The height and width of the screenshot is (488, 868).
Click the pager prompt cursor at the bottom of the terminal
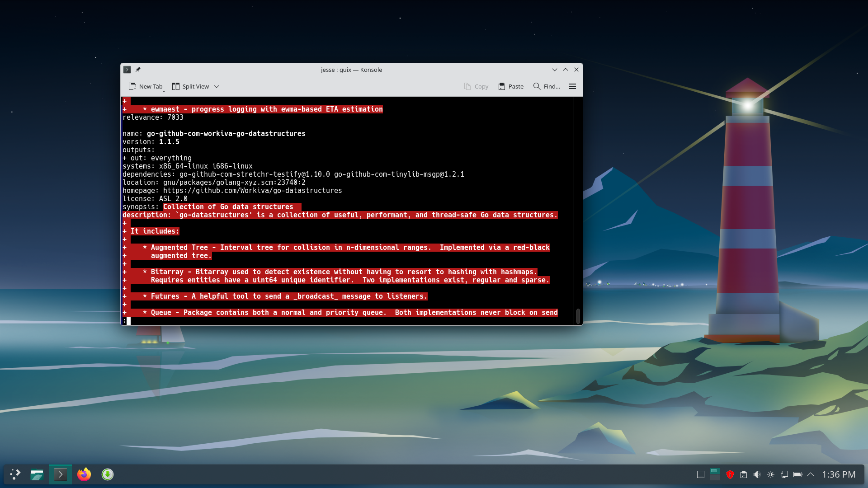(x=128, y=321)
